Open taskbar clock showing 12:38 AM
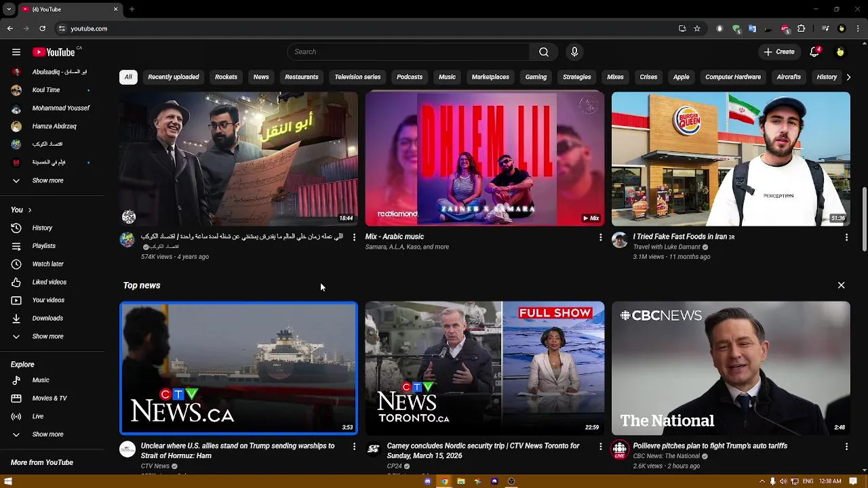Screen dimensions: 868x488 (x=829, y=481)
